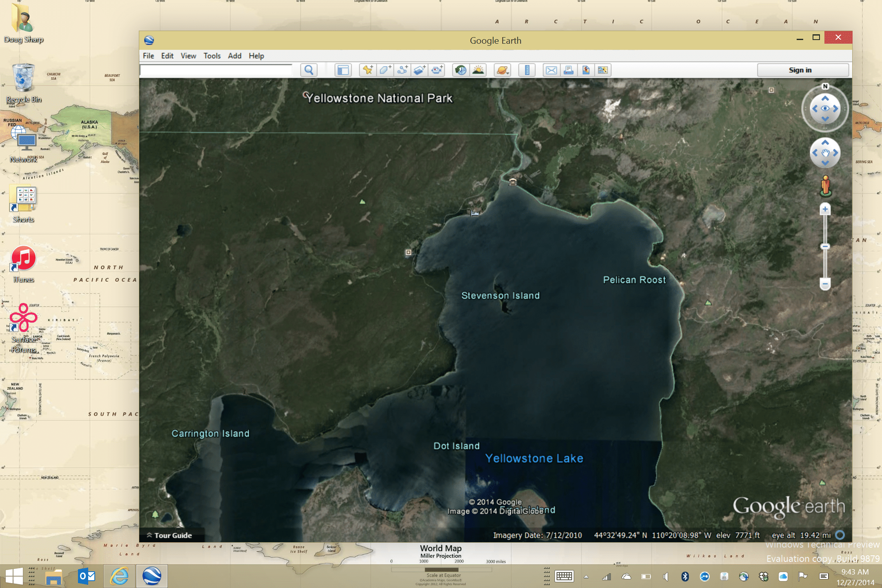Open the File menu
This screenshot has width=882, height=588.
point(148,56)
